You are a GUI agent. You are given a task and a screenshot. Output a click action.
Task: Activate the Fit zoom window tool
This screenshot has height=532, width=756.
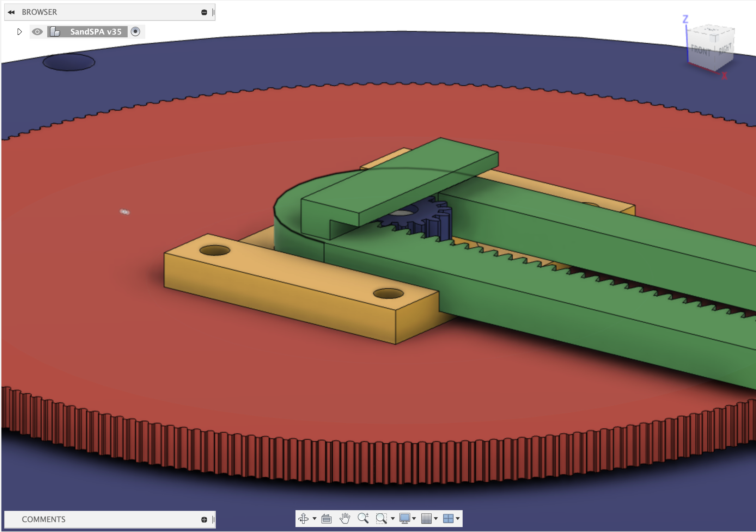click(x=382, y=518)
